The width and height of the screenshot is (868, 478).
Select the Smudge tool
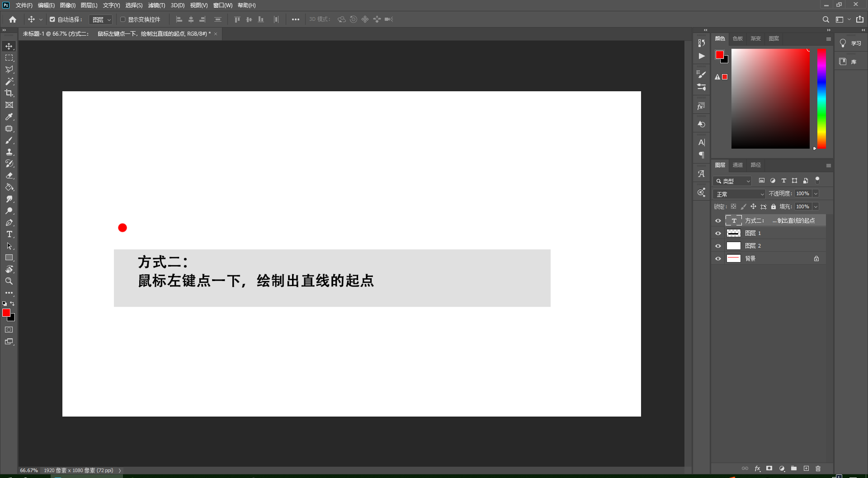9,199
